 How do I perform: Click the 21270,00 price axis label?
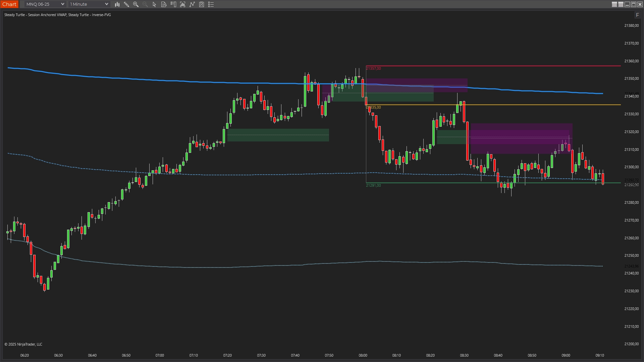[631, 220]
